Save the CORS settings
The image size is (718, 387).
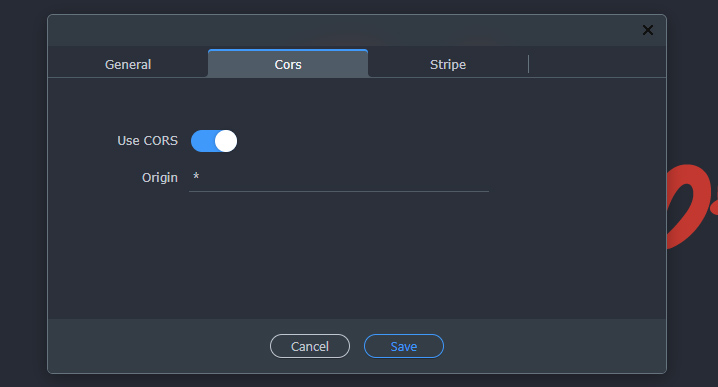pos(404,346)
